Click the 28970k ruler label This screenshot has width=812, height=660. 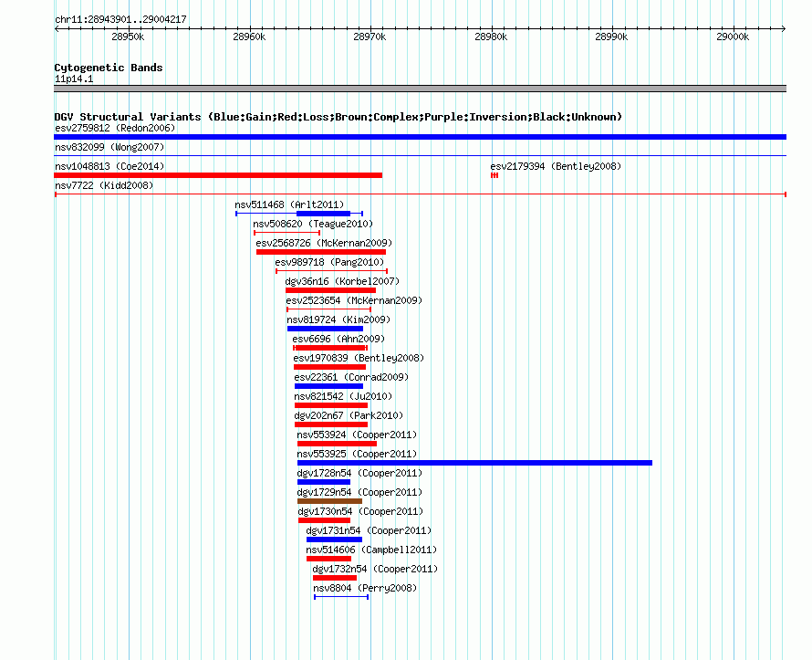[x=370, y=37]
